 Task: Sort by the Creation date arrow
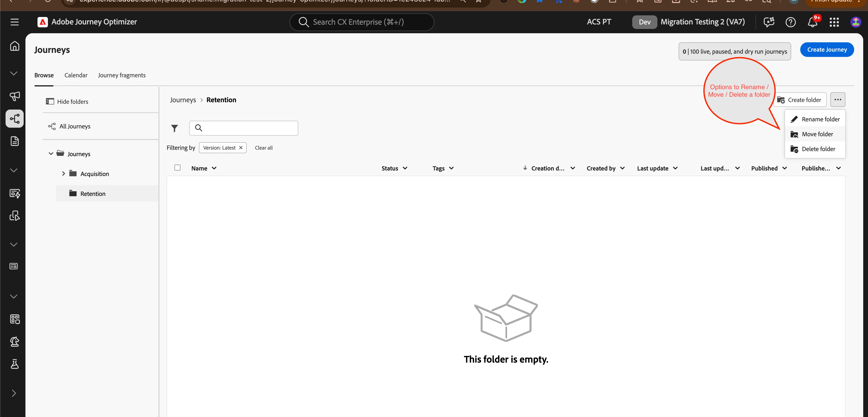(525, 168)
